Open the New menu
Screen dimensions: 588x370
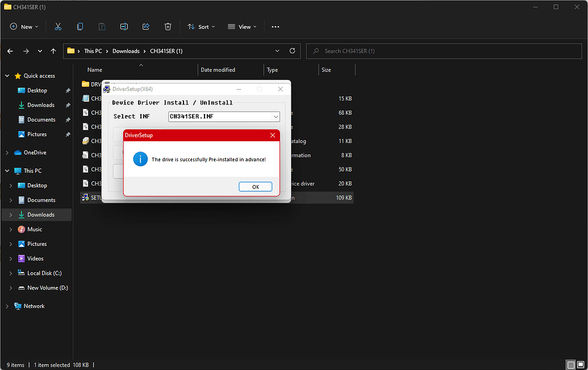pyautogui.click(x=23, y=27)
